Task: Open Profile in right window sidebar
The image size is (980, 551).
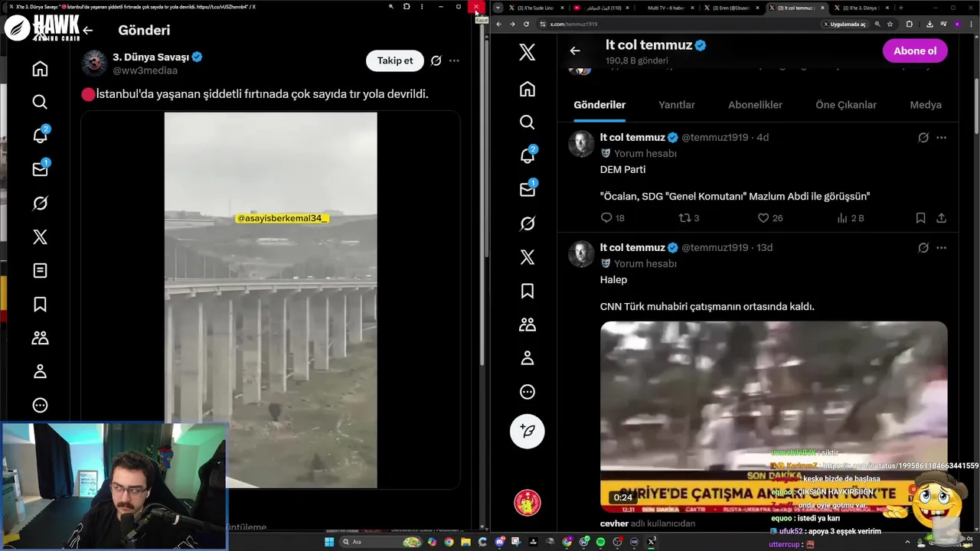Action: coord(527,358)
